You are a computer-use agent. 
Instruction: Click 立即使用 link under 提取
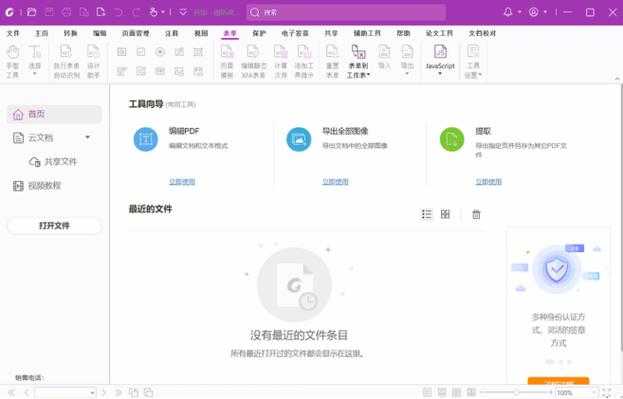pos(489,182)
